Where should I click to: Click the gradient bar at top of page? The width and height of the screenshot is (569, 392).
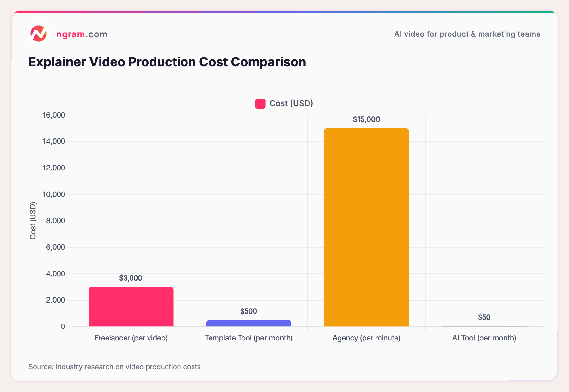click(x=284, y=11)
